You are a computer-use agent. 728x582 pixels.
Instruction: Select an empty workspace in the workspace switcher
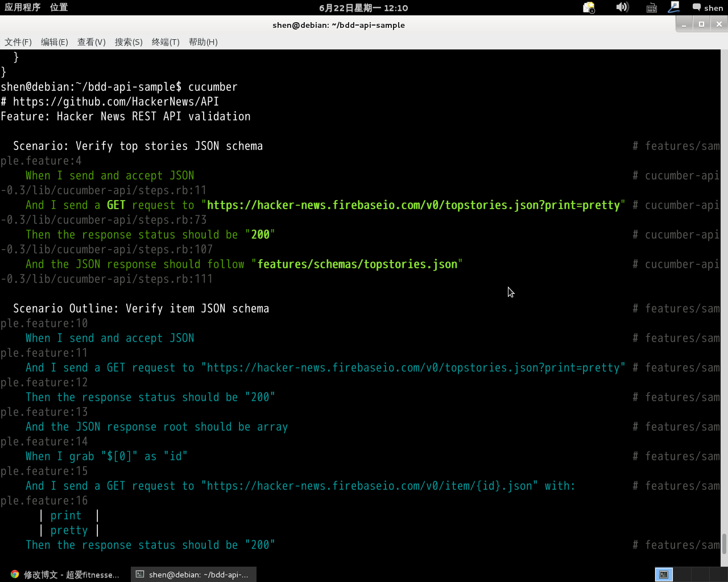pos(682,574)
